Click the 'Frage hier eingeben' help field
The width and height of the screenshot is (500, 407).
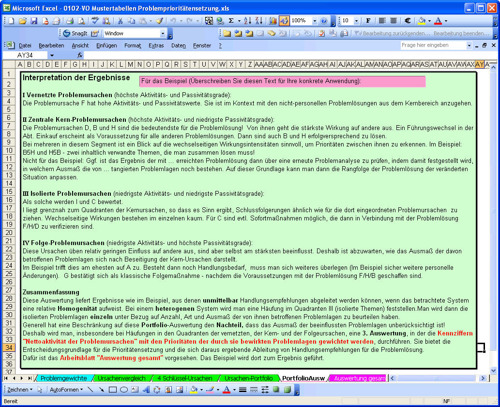(x=433, y=45)
